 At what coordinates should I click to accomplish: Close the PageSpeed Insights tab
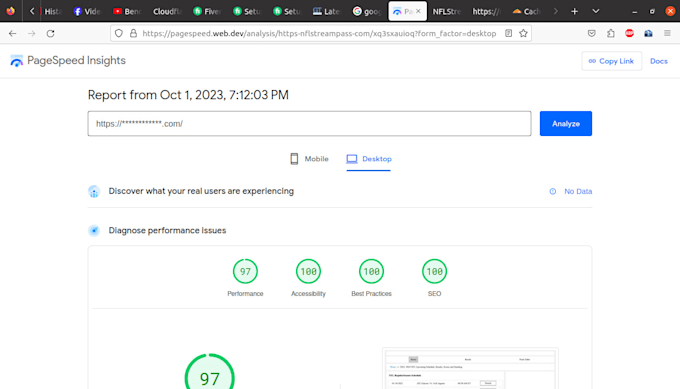point(418,11)
